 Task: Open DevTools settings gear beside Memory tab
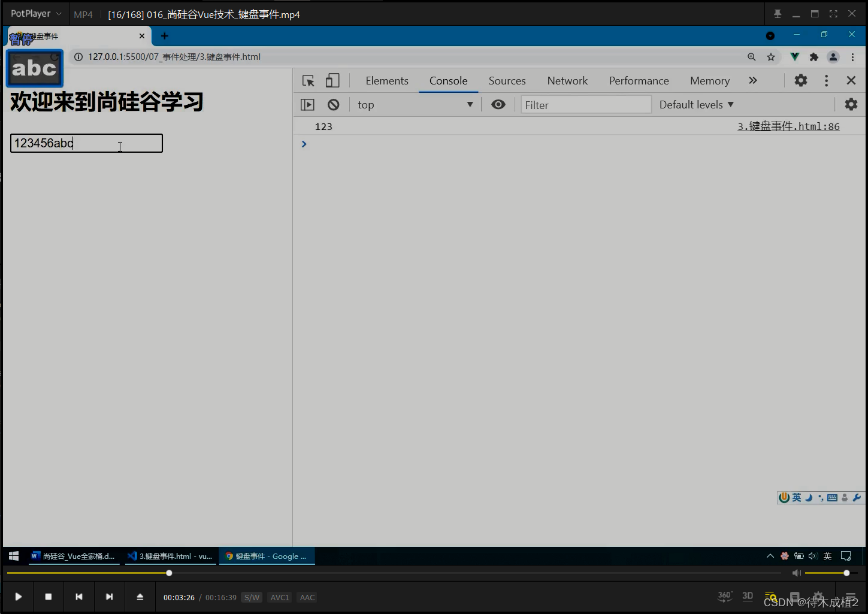click(801, 80)
